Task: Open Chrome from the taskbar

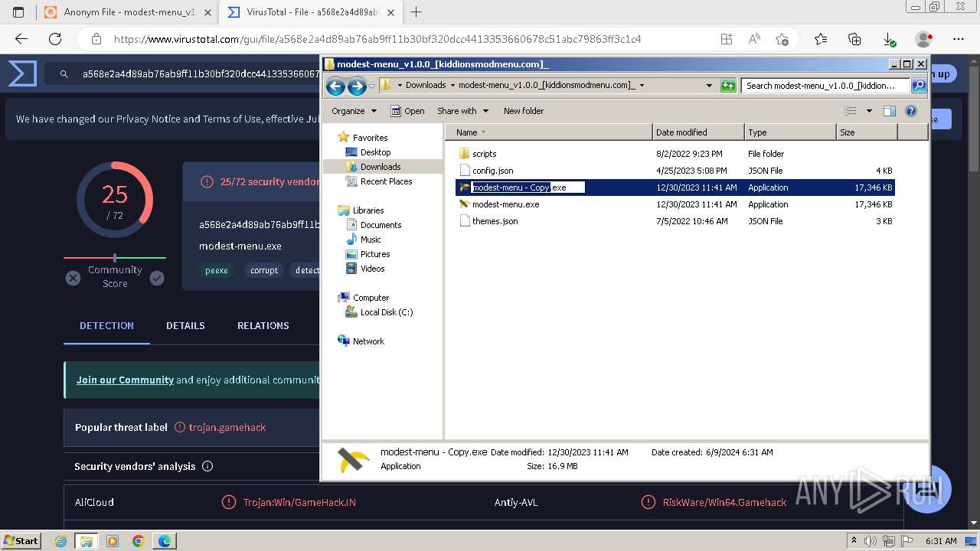Action: tap(138, 541)
